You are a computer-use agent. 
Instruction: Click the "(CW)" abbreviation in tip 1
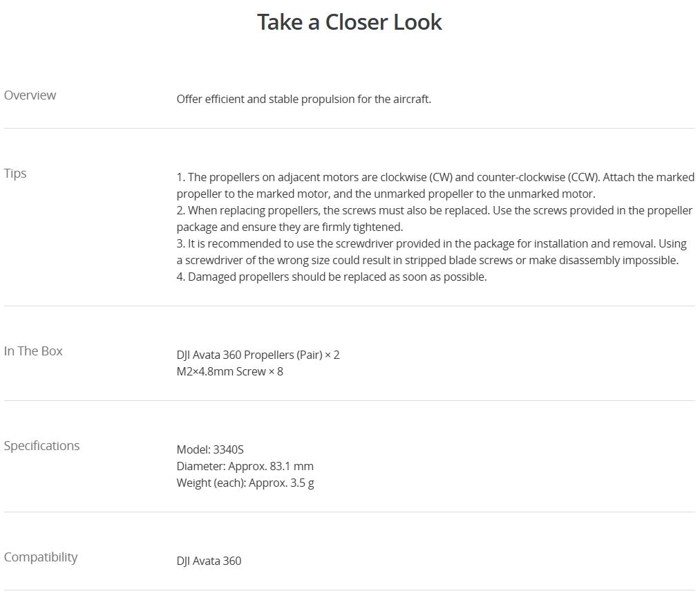point(440,178)
